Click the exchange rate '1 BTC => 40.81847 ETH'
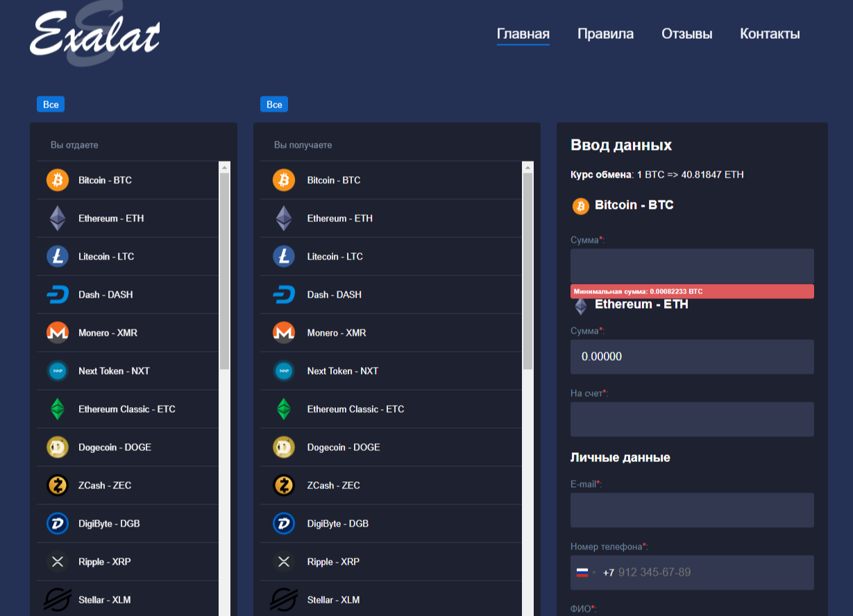This screenshot has height=616, width=853. coord(690,175)
